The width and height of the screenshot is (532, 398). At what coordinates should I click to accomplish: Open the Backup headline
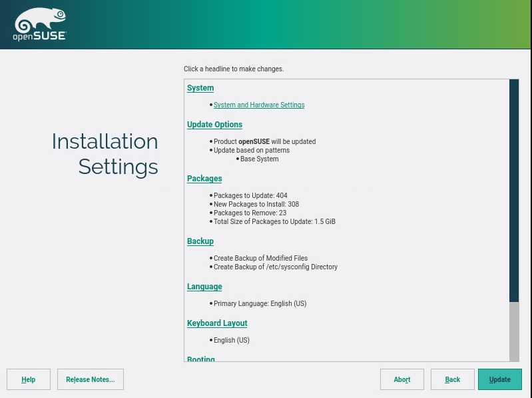pos(200,241)
